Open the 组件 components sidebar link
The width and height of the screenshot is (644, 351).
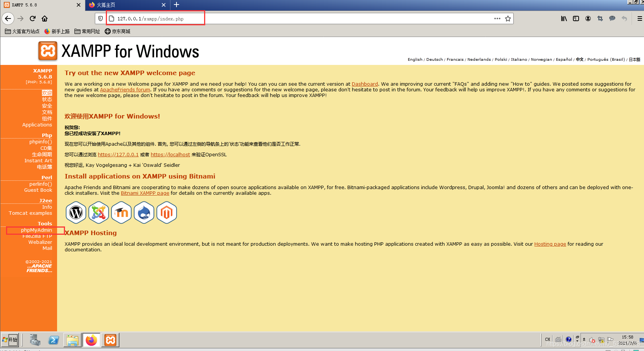pyautogui.click(x=47, y=119)
